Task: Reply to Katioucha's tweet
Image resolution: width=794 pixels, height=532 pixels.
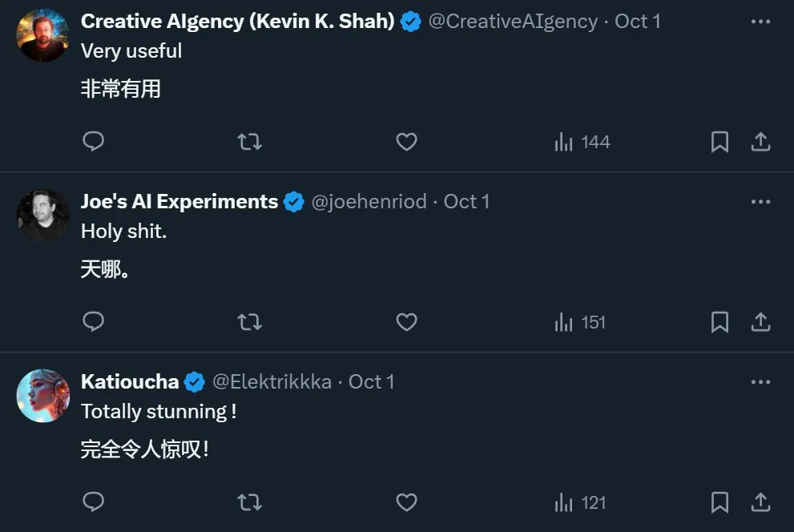Action: tap(94, 502)
